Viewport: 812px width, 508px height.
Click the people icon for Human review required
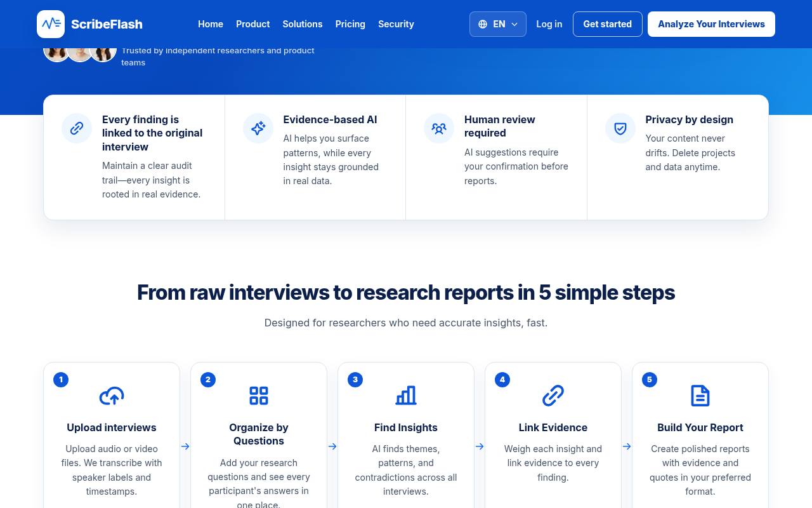tap(439, 128)
